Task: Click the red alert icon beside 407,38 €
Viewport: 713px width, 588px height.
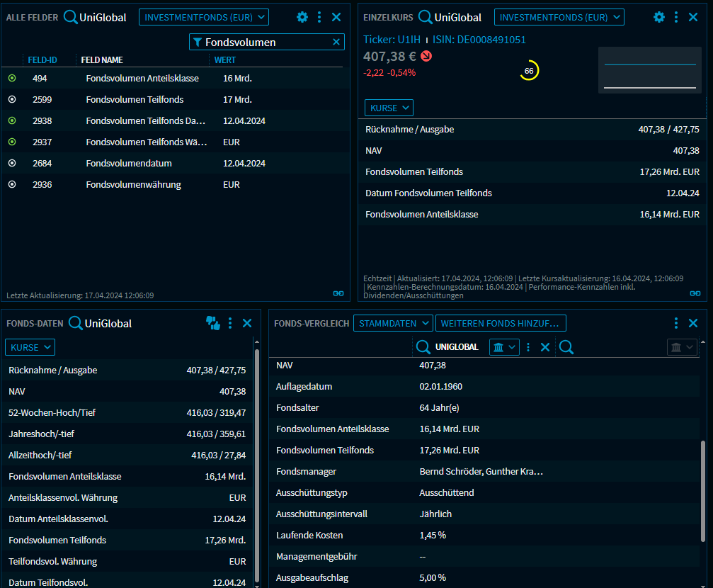Action: [424, 55]
